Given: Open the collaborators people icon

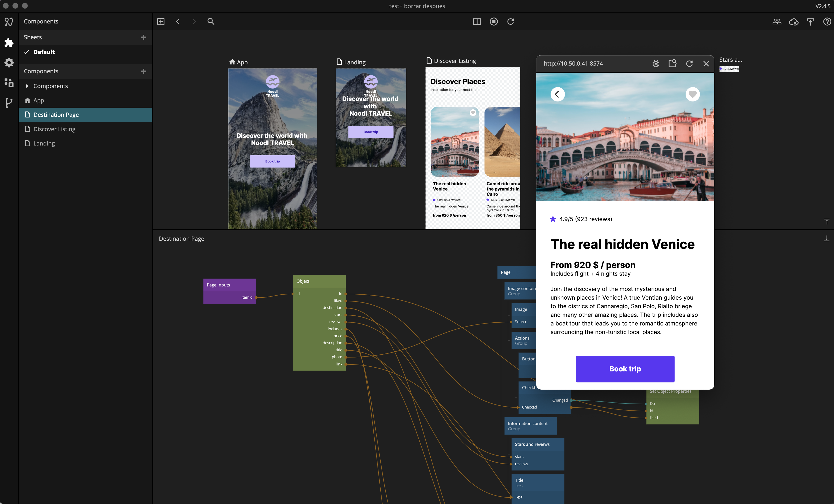Looking at the screenshot, I should pyautogui.click(x=777, y=22).
